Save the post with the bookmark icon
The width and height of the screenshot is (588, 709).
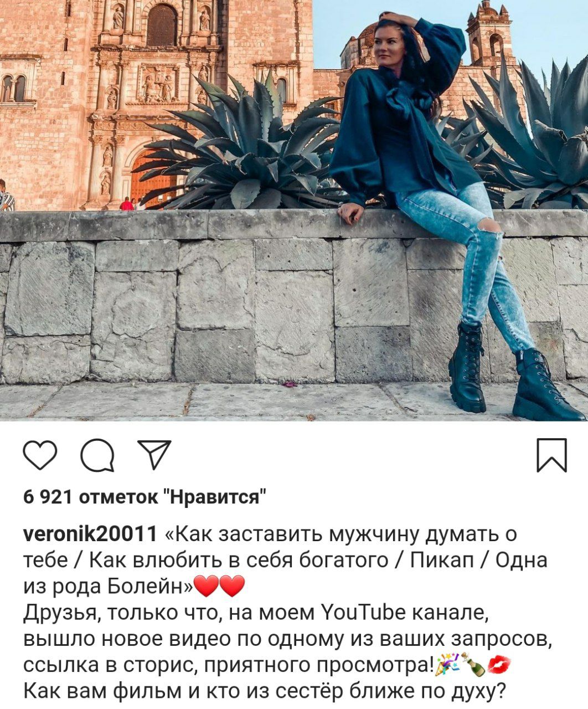tap(552, 455)
